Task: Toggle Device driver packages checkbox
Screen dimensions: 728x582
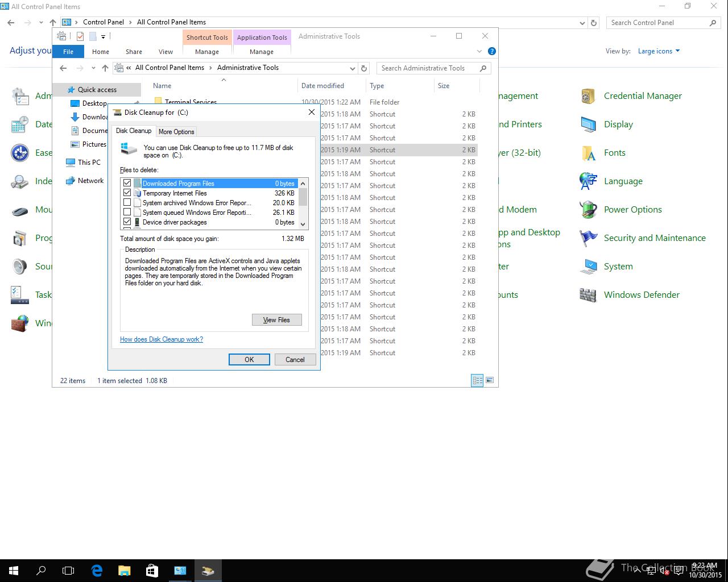Action: click(127, 222)
